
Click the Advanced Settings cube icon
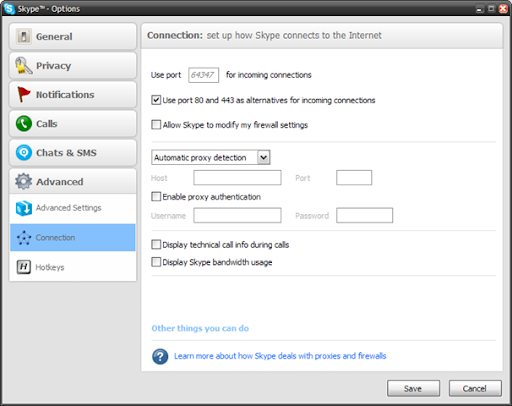click(24, 208)
